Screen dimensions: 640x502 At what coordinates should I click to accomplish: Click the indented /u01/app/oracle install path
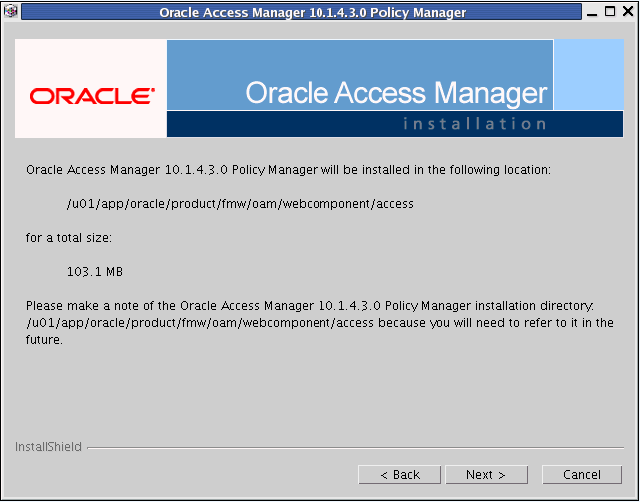(240, 204)
